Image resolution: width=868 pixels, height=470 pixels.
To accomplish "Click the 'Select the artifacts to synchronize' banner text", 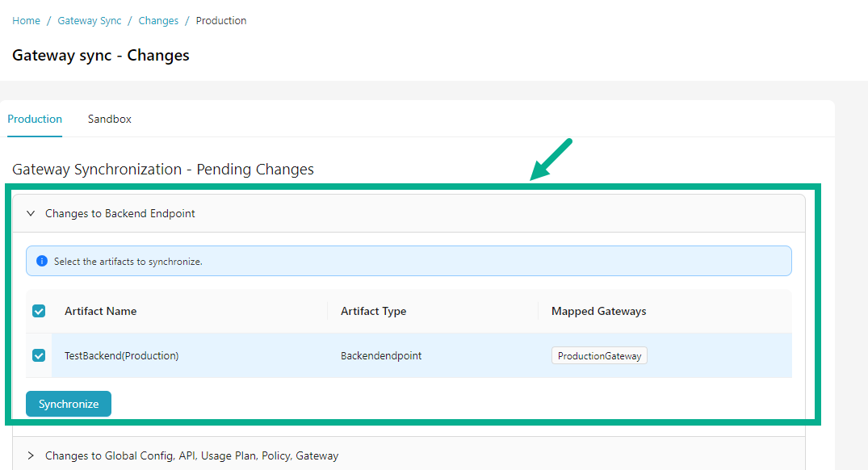I will click(128, 262).
